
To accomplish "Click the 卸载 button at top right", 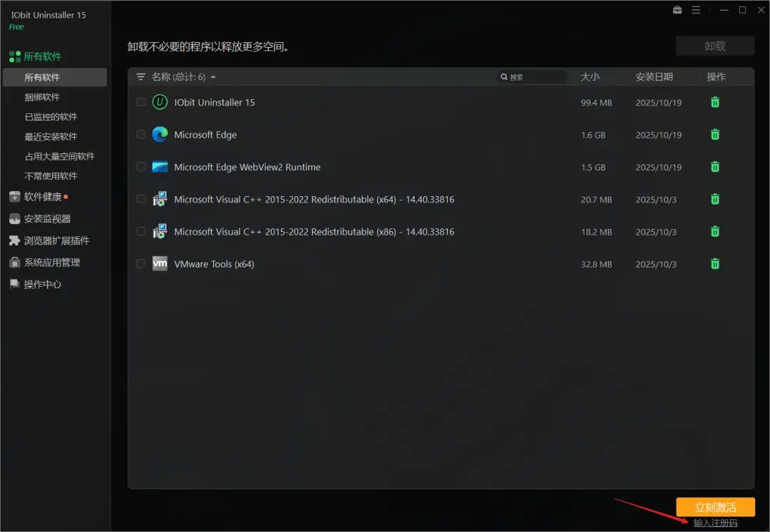I will 715,46.
